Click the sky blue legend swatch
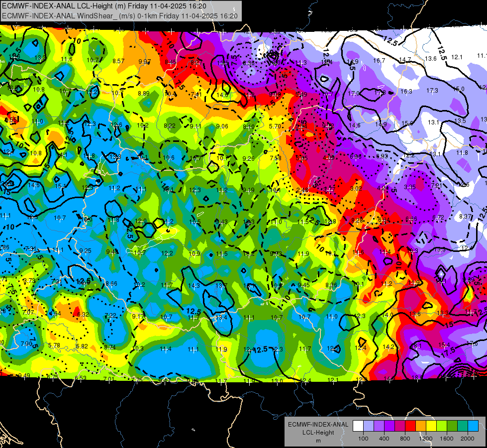This screenshot has height=448, width=487. [474, 426]
